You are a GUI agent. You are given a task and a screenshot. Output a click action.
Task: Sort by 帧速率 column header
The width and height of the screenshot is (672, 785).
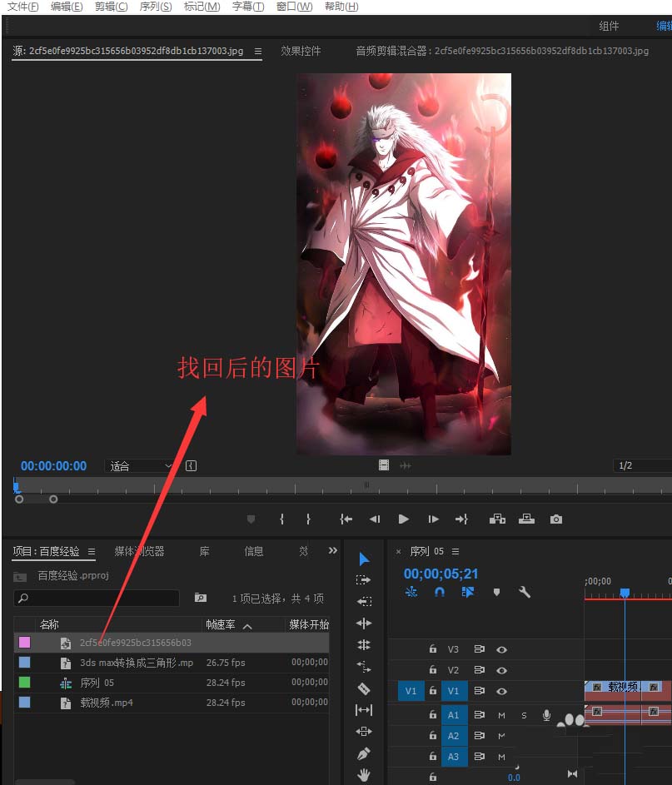point(221,624)
